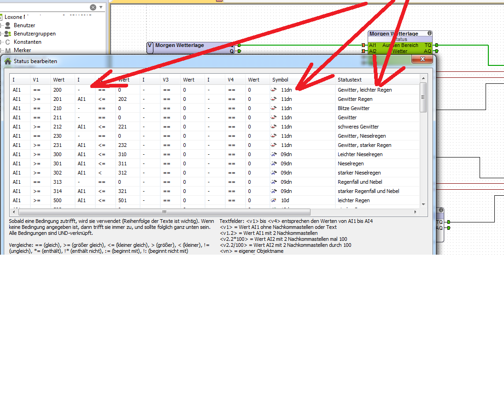The image size is (504, 420).
Task: Click the AQ output connector of the Morgen Wetterlage status block
Action: [x=436, y=51]
